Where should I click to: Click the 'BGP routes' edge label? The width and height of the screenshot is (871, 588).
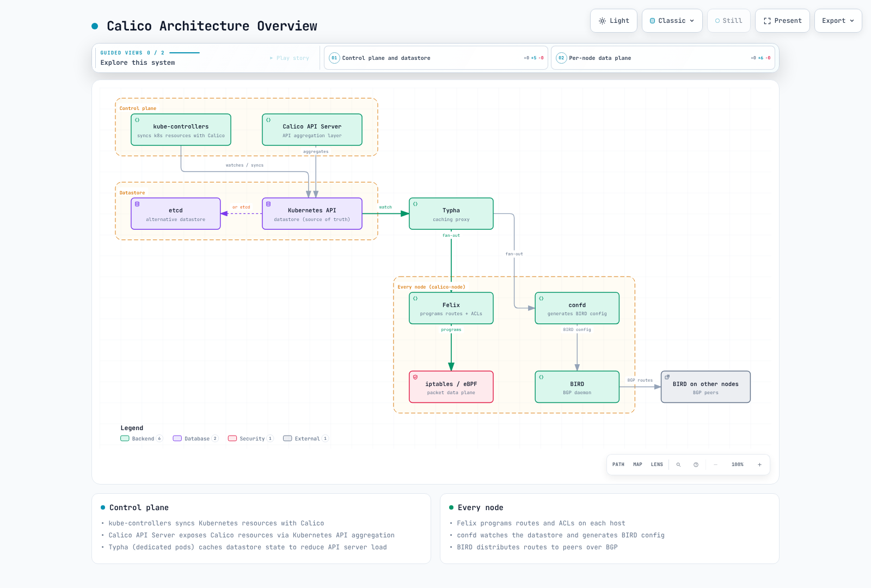tap(640, 380)
